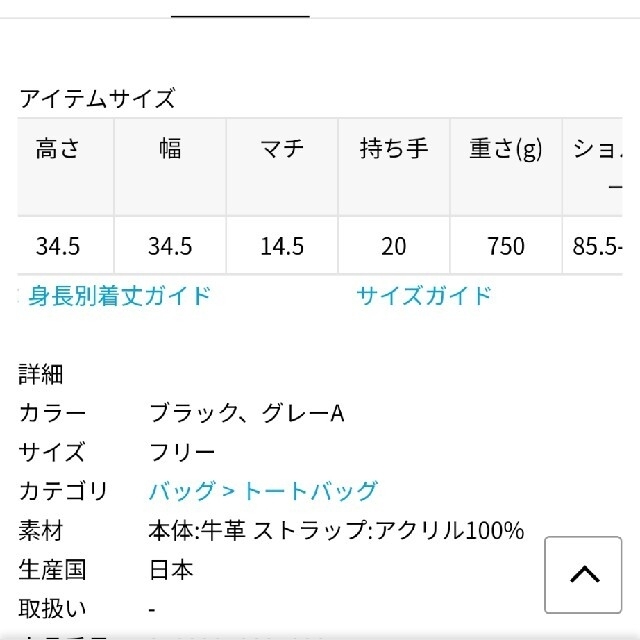Click the 14.5 gusset value cell
This screenshot has width=640, height=640.
pyautogui.click(x=282, y=246)
